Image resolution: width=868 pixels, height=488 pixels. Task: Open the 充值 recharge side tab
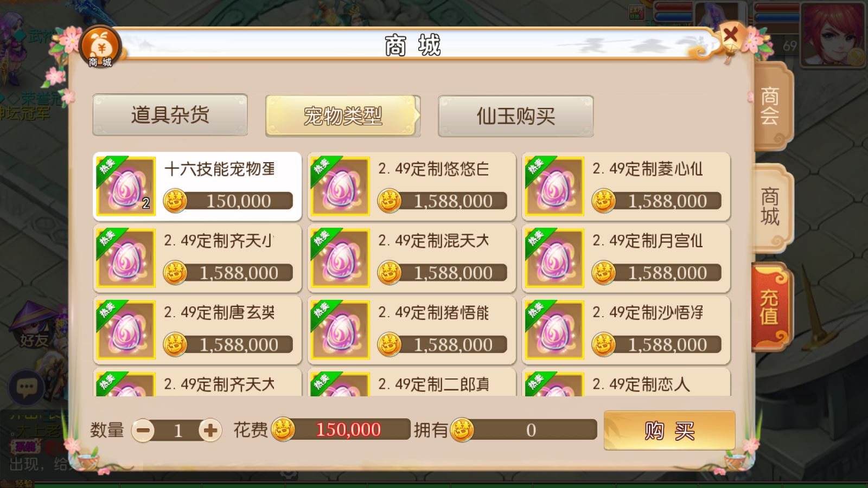click(x=770, y=307)
